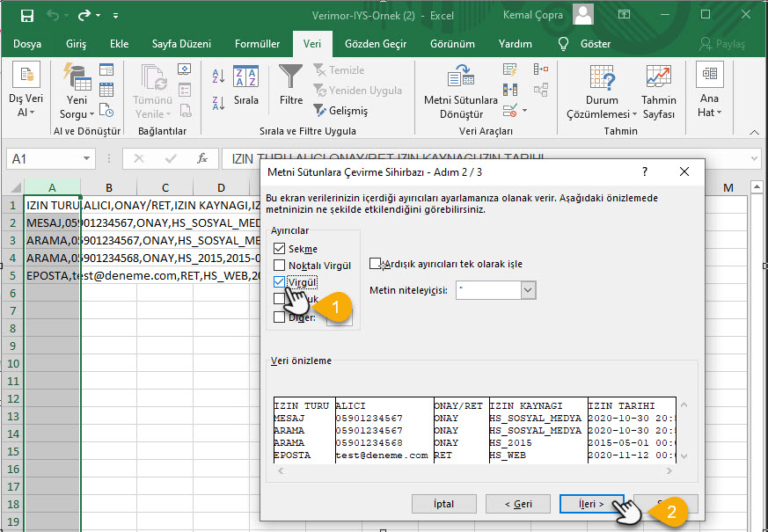This screenshot has height=532, width=768.
Task: Click the Geri back button
Action: pyautogui.click(x=517, y=504)
